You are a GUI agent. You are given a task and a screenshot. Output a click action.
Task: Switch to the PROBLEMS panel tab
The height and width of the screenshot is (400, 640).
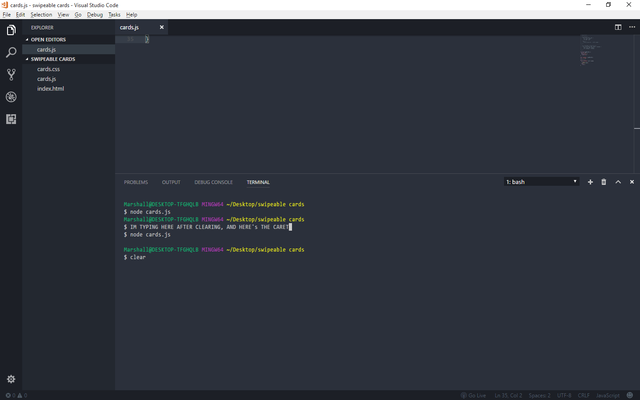pos(136,182)
